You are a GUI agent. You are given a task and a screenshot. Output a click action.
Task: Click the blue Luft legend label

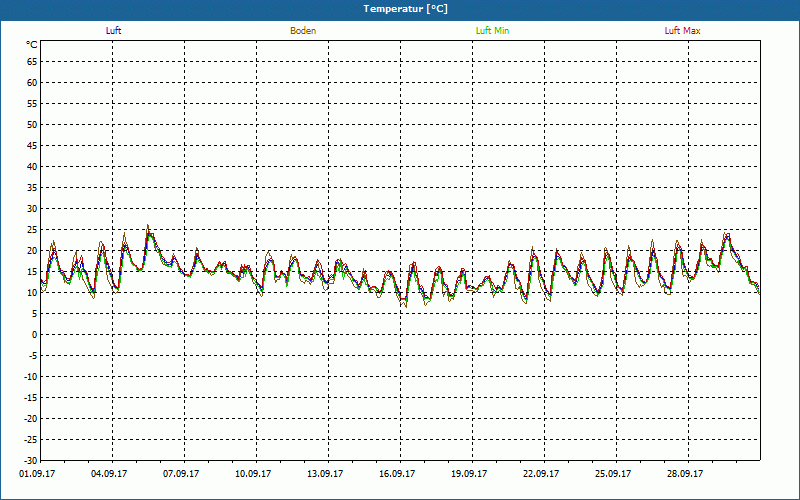tap(113, 31)
